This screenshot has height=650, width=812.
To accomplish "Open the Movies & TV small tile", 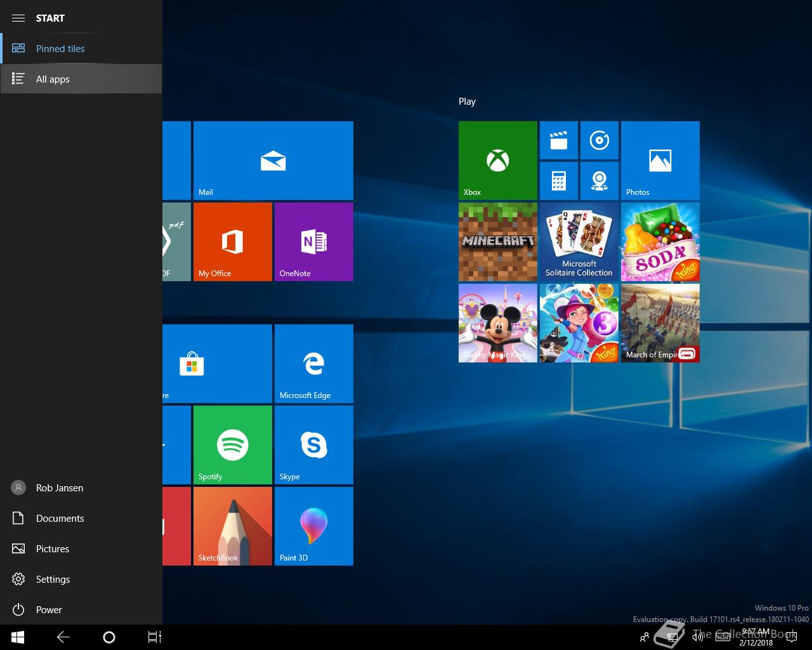I will [x=559, y=140].
